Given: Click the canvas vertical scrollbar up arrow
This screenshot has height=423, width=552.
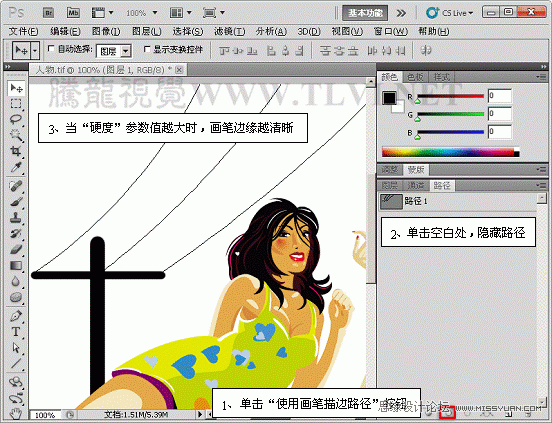Looking at the screenshot, I should click(x=370, y=82).
